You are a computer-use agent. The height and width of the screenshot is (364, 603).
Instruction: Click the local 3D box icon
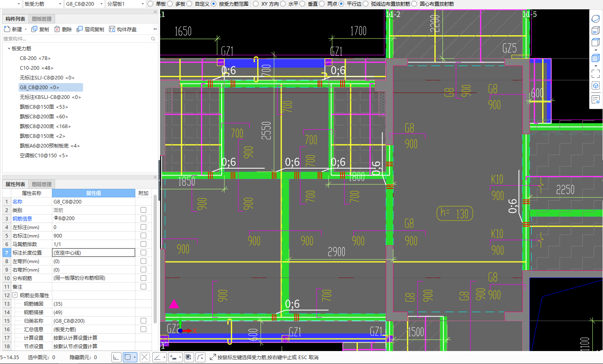point(595,86)
